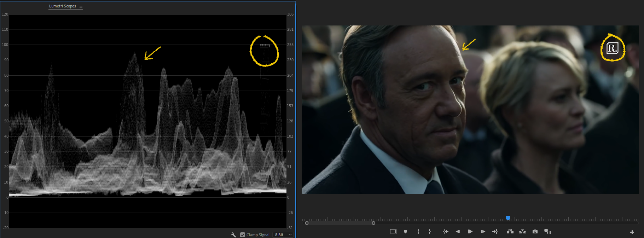
Task: Go to In point
Action: tap(446, 232)
